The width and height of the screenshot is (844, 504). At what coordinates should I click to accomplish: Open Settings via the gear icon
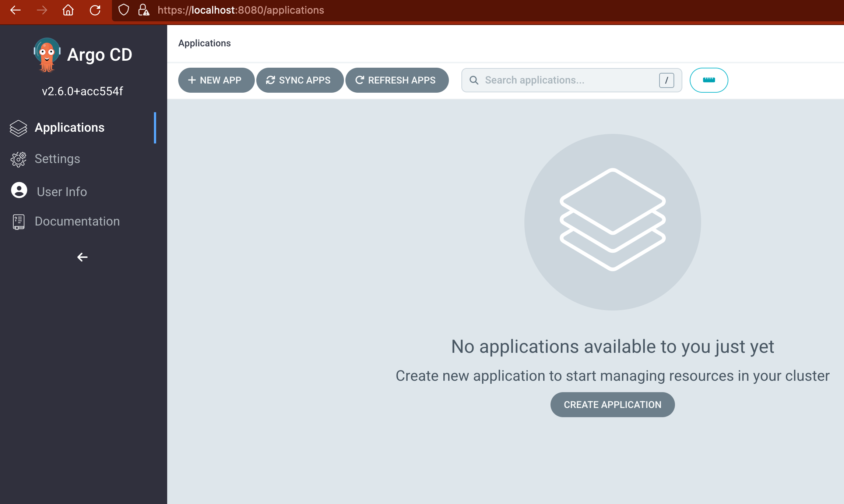pos(18,159)
